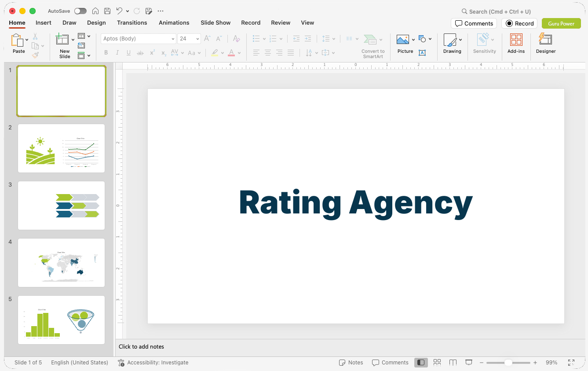Toggle the Notes pane in status bar
Screen dimensions: 588x371
(351, 363)
